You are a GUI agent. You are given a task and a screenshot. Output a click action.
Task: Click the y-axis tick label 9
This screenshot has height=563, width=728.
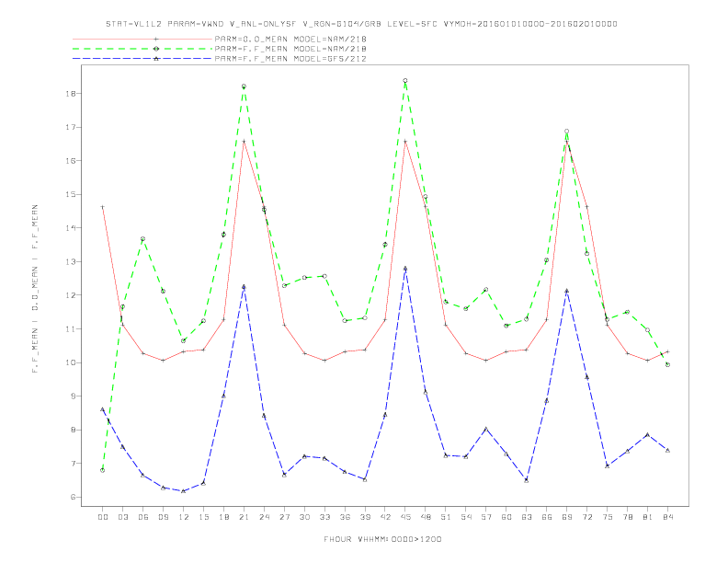73,396
